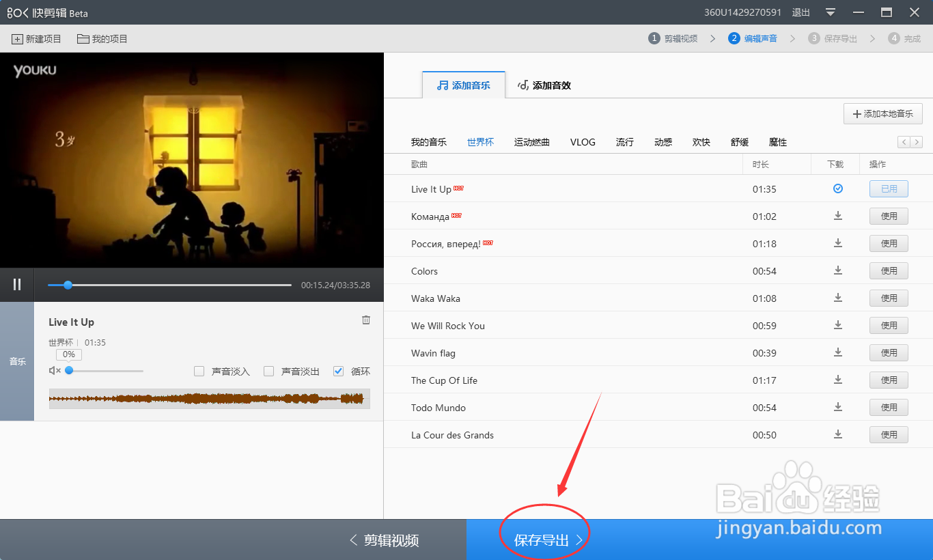Select the 动感 music category
The height and width of the screenshot is (560, 933).
point(663,142)
